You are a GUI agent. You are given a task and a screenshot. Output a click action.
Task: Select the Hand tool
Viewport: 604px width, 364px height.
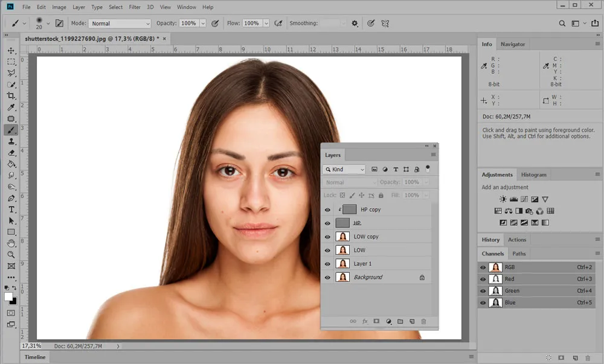pos(11,243)
